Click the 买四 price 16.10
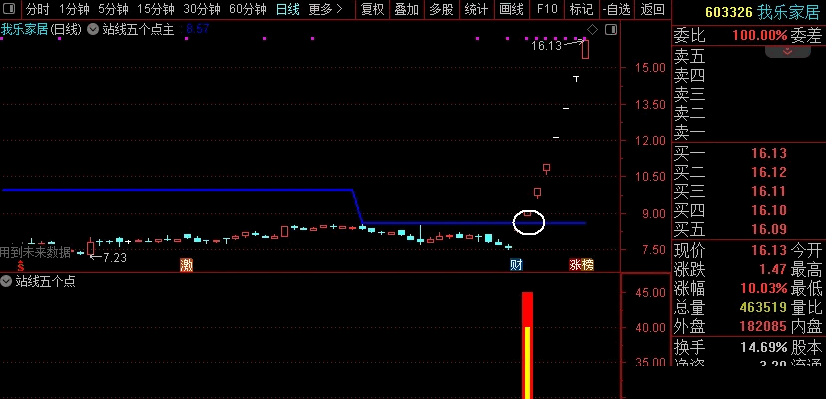 [x=769, y=210]
